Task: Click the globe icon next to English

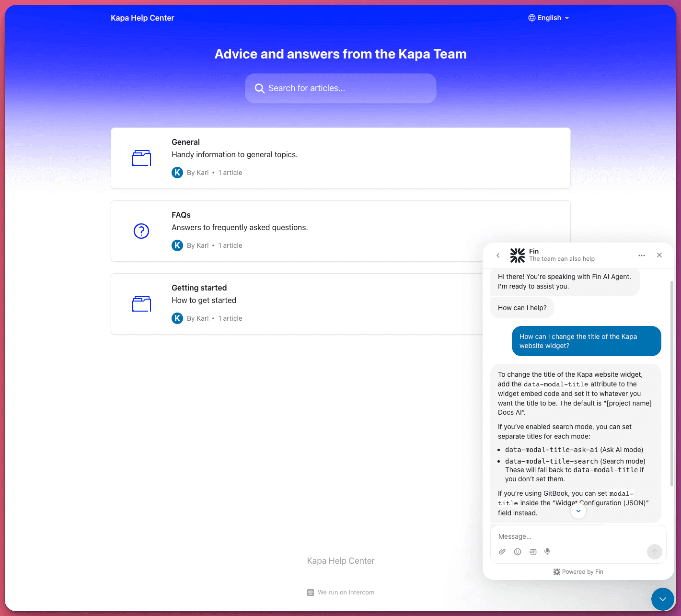Action: pyautogui.click(x=532, y=18)
